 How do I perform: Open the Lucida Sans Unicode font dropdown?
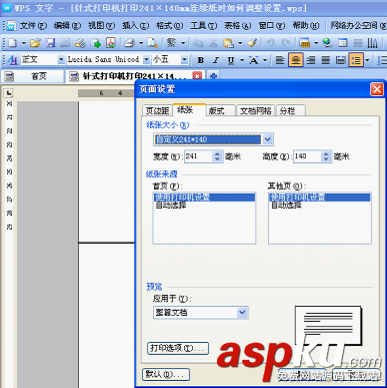click(x=146, y=60)
